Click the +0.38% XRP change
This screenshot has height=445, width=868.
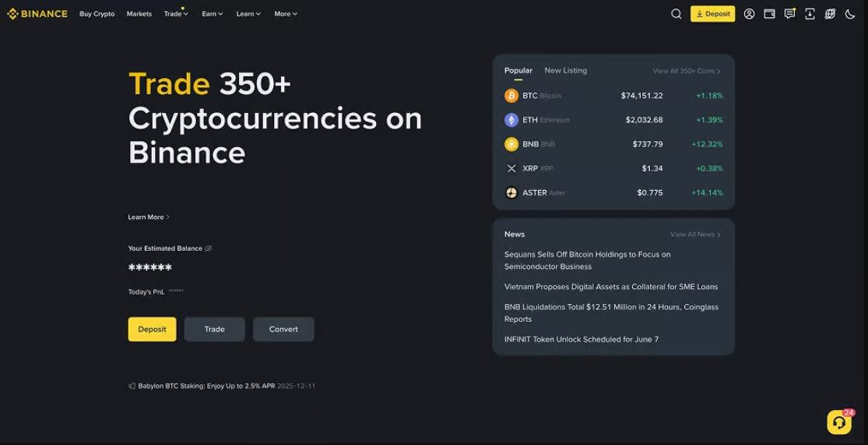pos(709,168)
